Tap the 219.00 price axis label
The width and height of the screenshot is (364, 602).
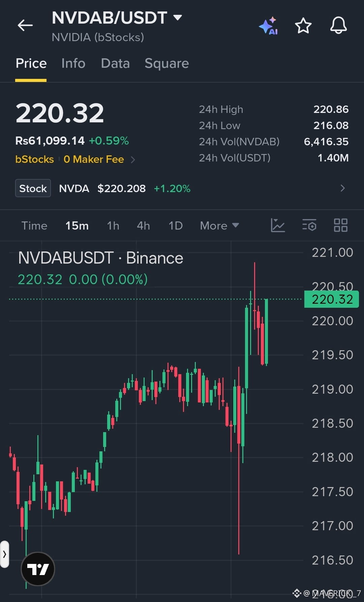(332, 389)
